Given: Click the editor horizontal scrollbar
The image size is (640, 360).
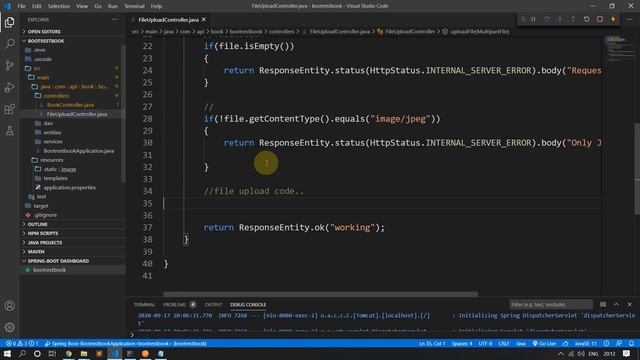Looking at the screenshot, I should [x=320, y=294].
